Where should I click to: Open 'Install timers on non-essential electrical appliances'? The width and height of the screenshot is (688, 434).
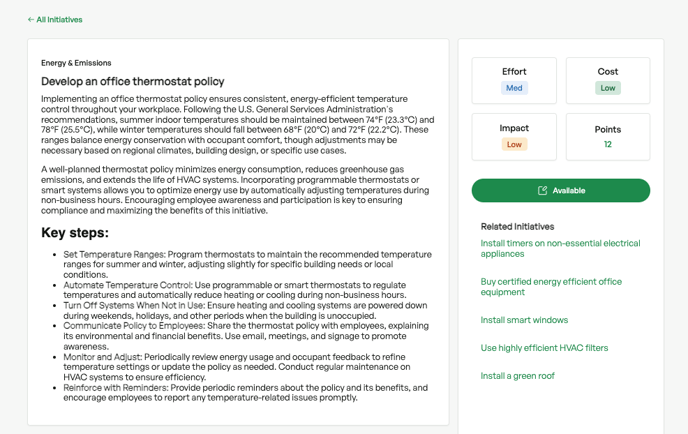560,248
